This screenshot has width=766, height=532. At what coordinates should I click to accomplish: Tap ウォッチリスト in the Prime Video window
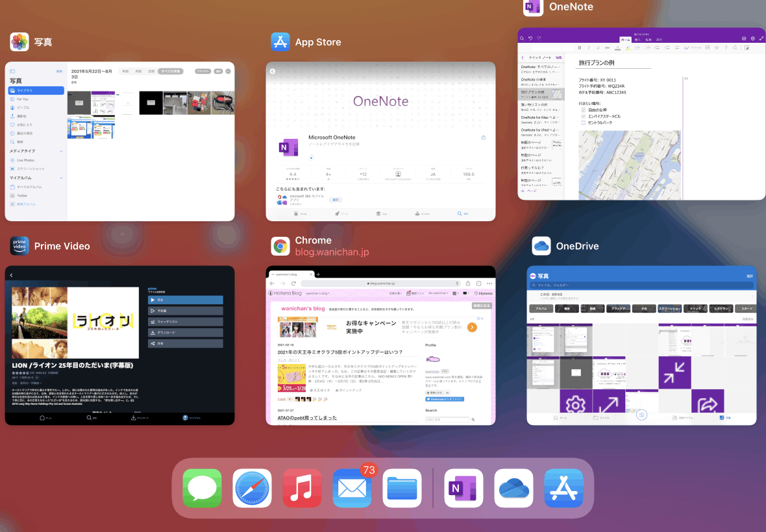click(x=186, y=322)
